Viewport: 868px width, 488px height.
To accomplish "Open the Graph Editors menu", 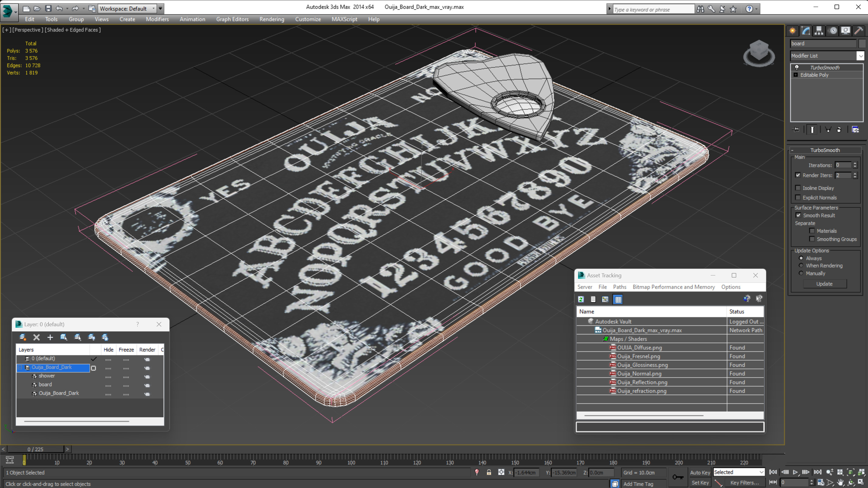I will [x=232, y=19].
